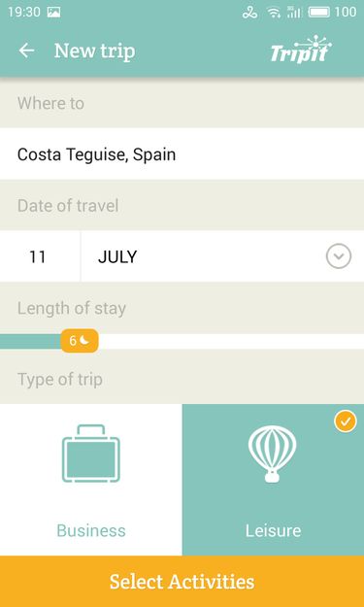Tap the moon icon on slider handle
364x607 pixels.
pos(84,341)
